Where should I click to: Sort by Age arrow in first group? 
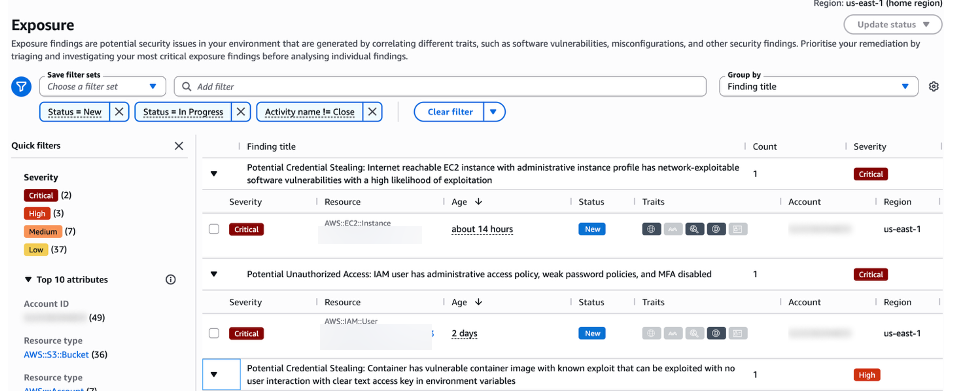point(479,202)
